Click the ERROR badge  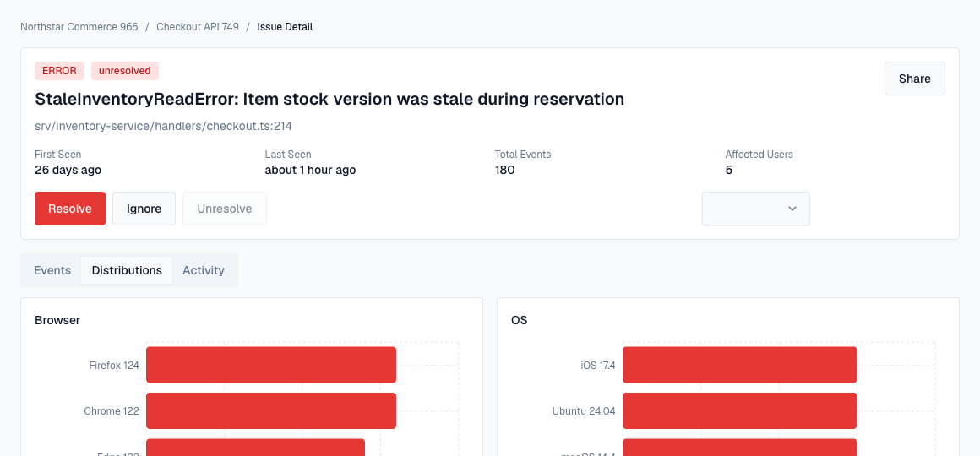[x=59, y=71]
